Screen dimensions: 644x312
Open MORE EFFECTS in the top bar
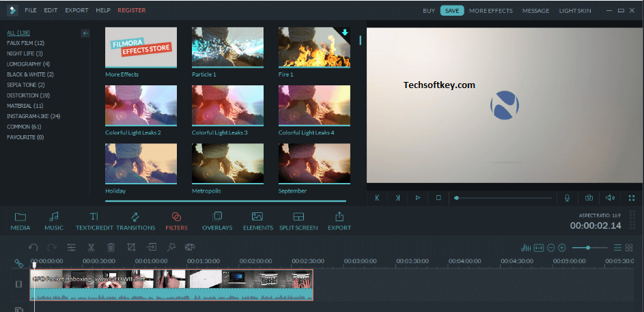click(491, 11)
